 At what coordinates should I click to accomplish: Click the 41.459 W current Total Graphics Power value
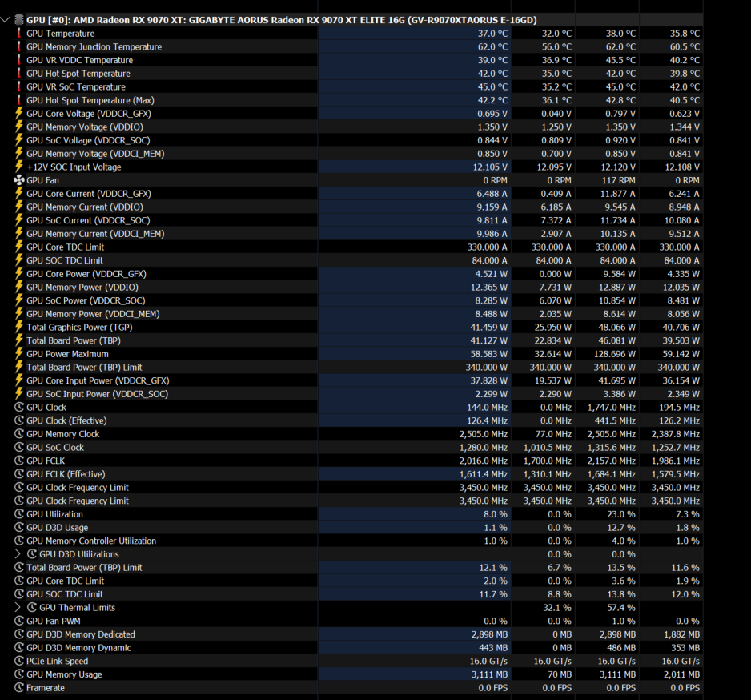489,328
